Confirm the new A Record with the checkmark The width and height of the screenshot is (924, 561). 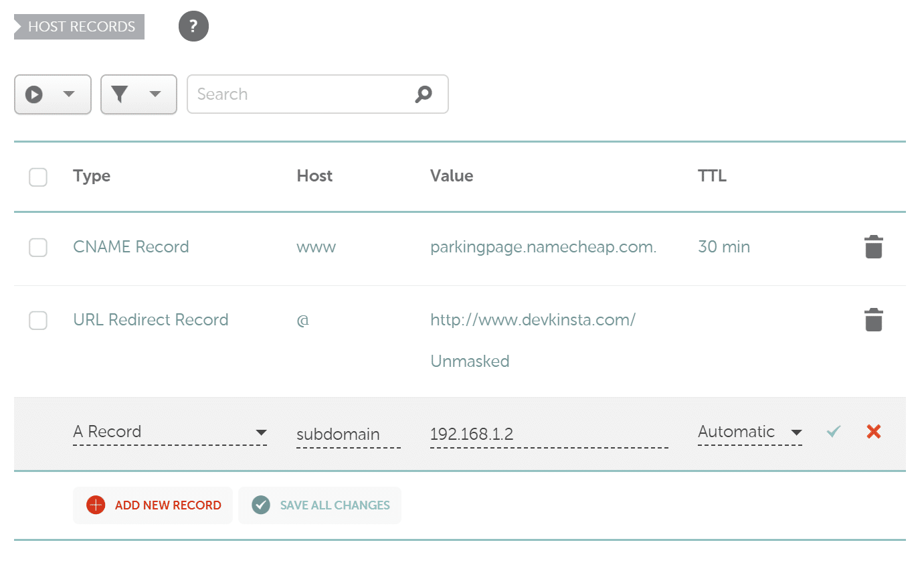pos(832,432)
